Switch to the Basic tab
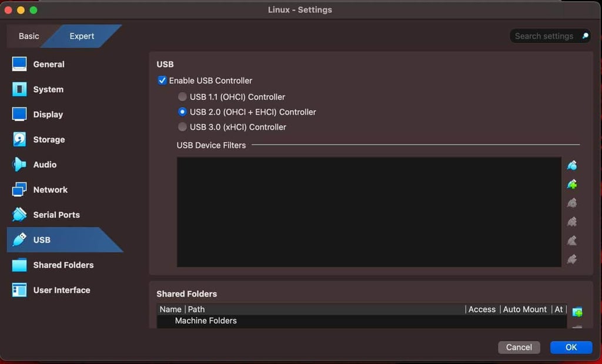 (29, 36)
